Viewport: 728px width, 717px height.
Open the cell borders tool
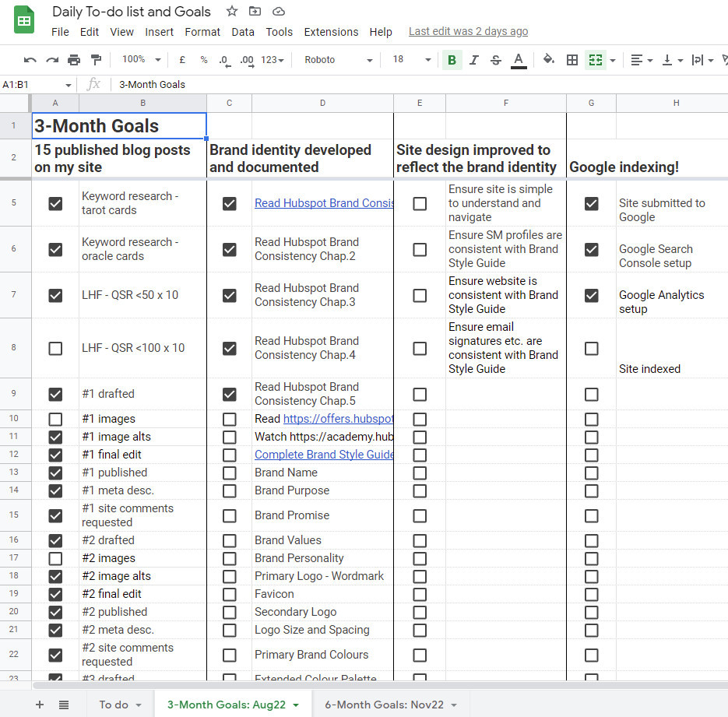tap(572, 60)
